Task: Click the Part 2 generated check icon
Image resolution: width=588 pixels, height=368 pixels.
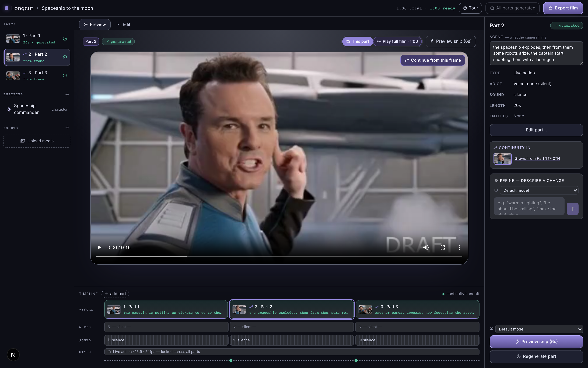Action: tap(65, 57)
